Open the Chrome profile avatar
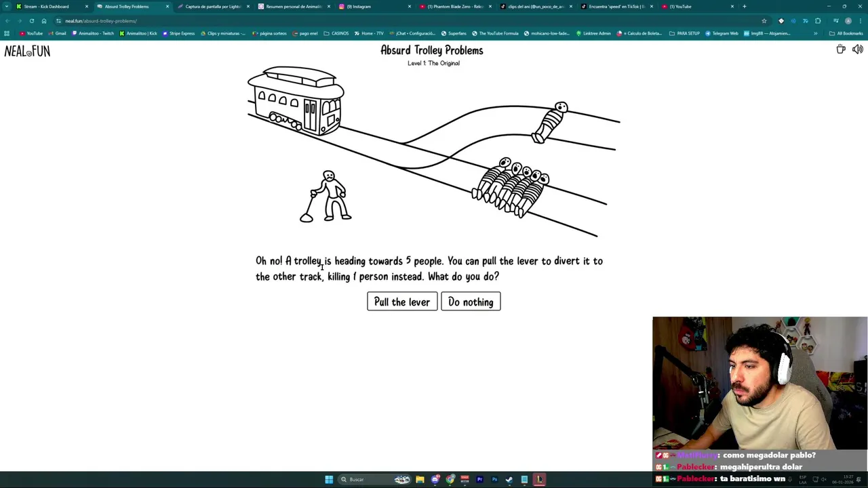The width and height of the screenshot is (868, 488). point(848,21)
